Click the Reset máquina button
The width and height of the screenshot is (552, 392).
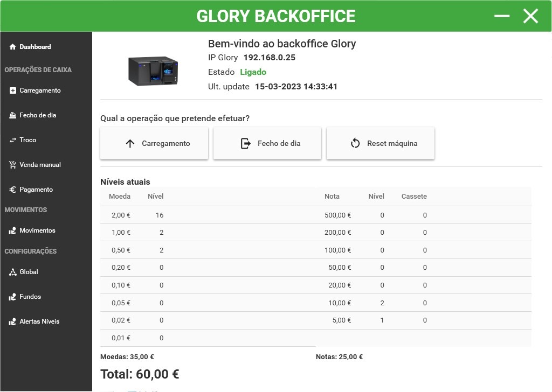pos(381,143)
